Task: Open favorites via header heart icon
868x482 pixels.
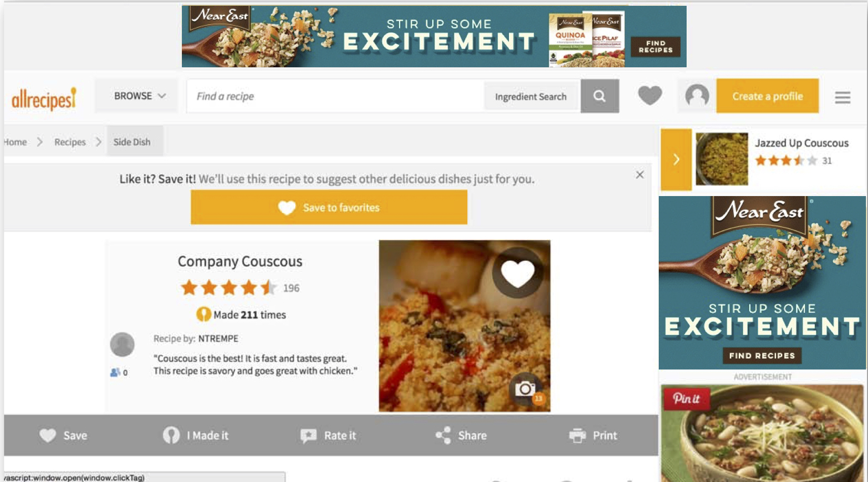Action: click(650, 96)
